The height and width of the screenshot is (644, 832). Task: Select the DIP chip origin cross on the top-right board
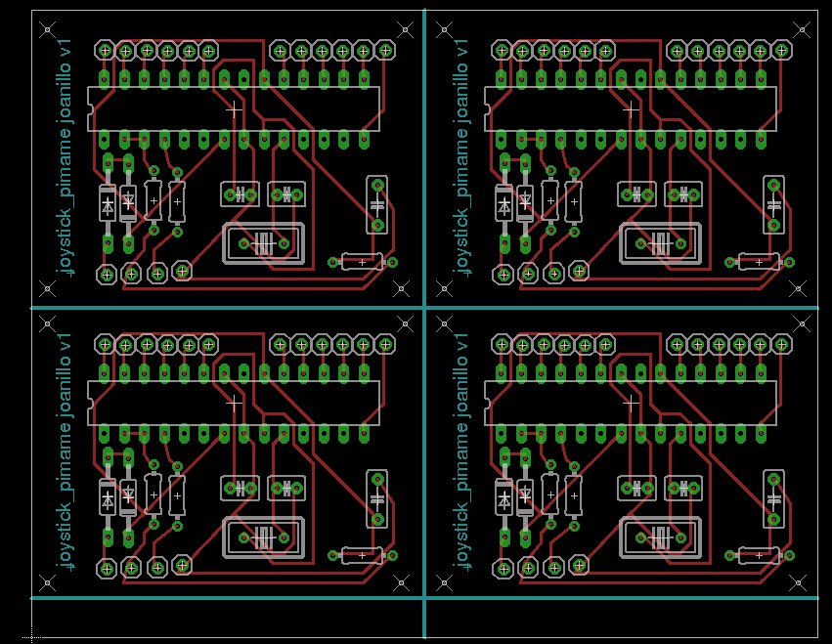coord(630,110)
